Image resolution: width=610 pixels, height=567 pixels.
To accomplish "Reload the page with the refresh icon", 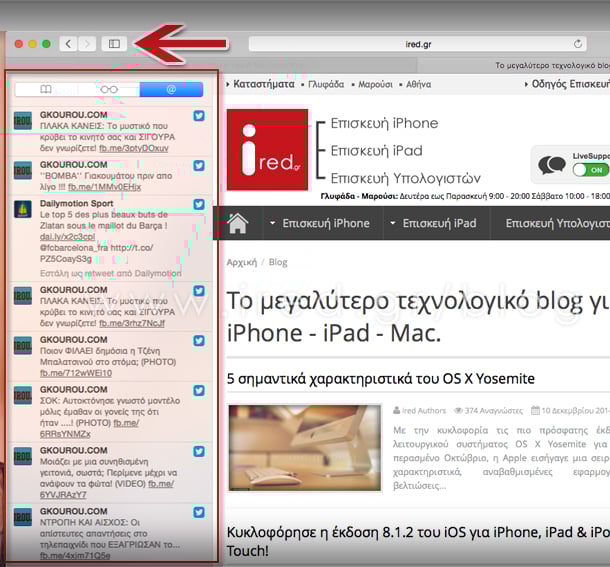I will pos(578,44).
